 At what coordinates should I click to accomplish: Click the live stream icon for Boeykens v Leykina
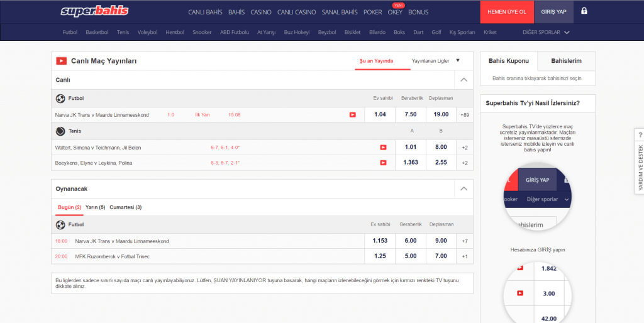click(383, 163)
